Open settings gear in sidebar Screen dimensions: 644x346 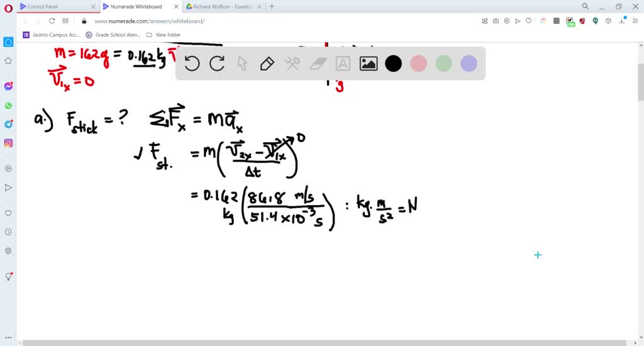pos(8,251)
